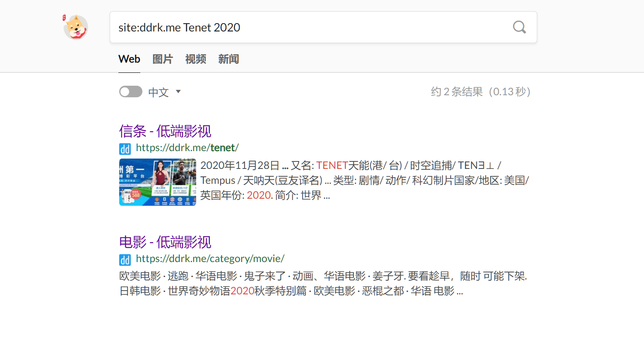Switch to the 视频 tab

point(196,59)
